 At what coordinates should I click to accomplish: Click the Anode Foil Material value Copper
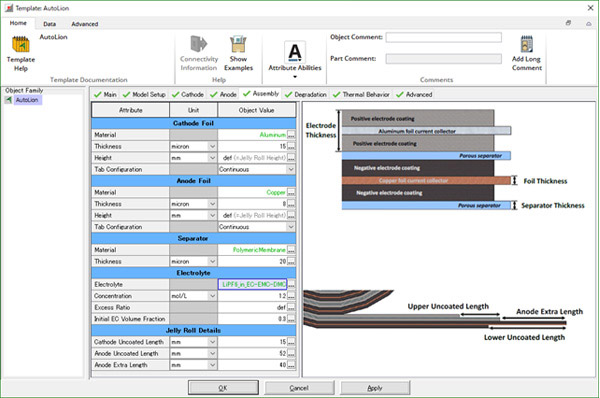pyautogui.click(x=253, y=192)
